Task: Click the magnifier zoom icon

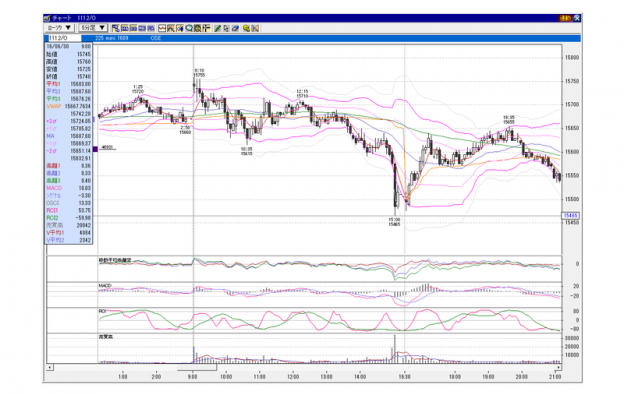Action: coord(189,28)
